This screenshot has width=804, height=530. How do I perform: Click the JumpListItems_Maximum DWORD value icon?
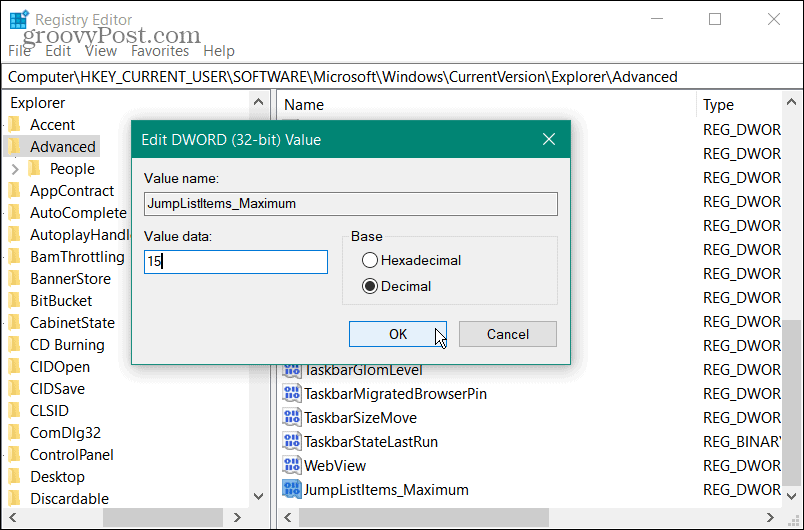click(x=292, y=489)
